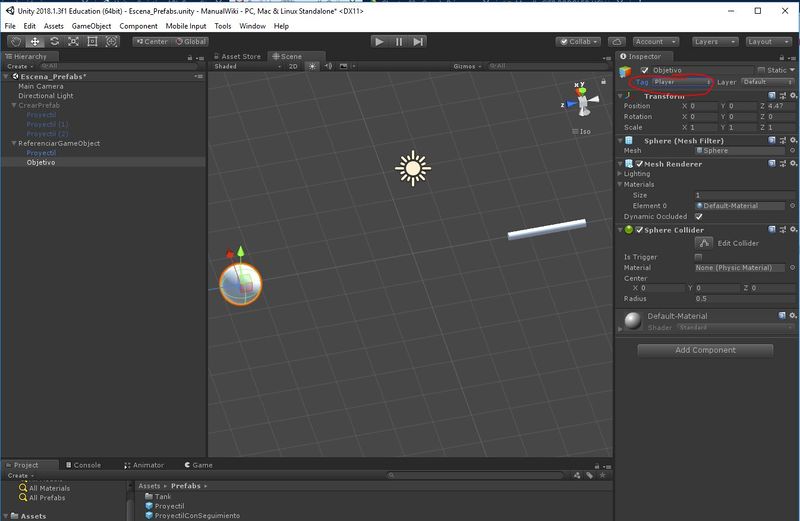800x521 pixels.
Task: Toggle Global handle rotation button
Action: coord(190,42)
